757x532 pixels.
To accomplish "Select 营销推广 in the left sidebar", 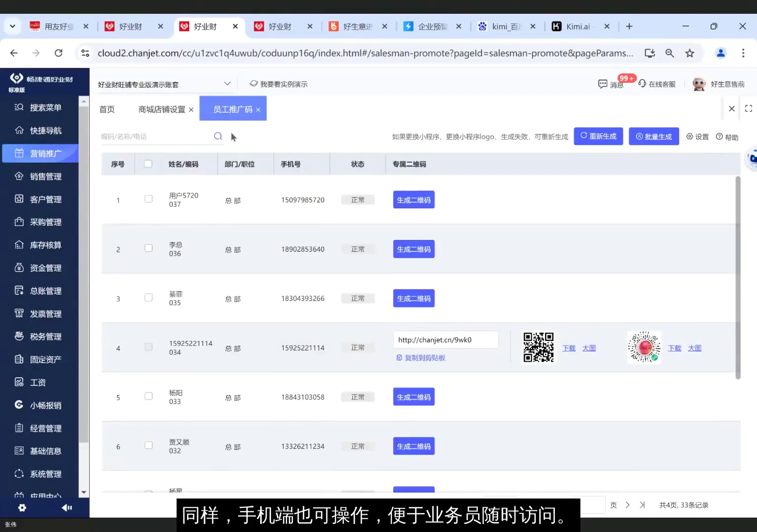I will (x=44, y=153).
